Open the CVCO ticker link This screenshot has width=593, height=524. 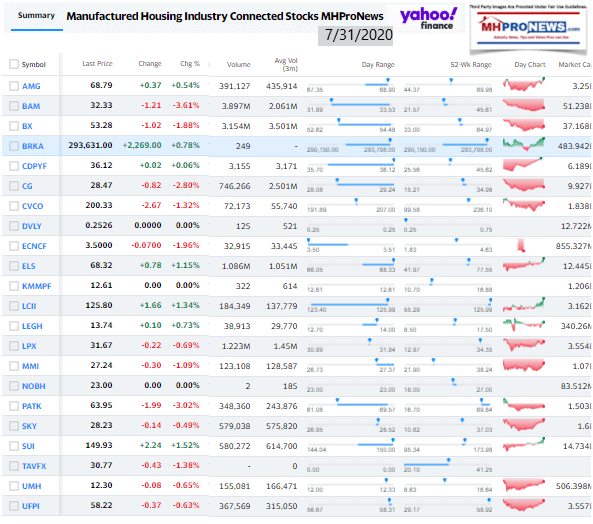pyautogui.click(x=33, y=206)
